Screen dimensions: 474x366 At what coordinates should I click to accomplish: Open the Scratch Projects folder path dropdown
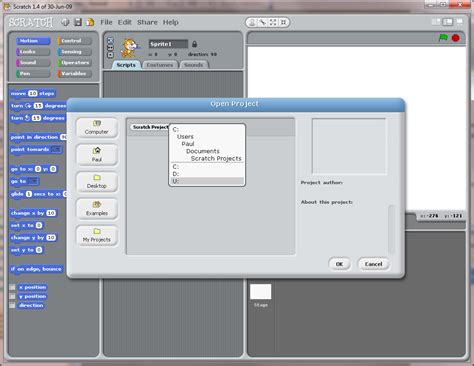coord(150,127)
